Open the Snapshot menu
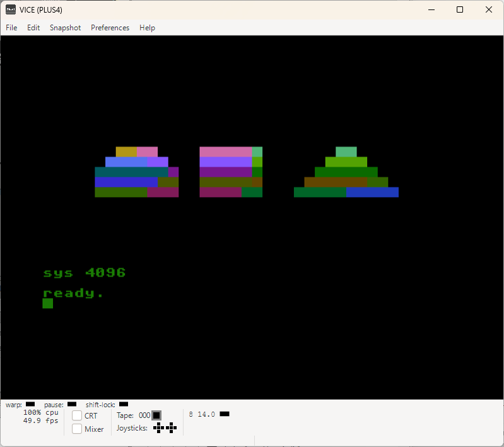Screen dimensions: 504x447 click(x=65, y=28)
